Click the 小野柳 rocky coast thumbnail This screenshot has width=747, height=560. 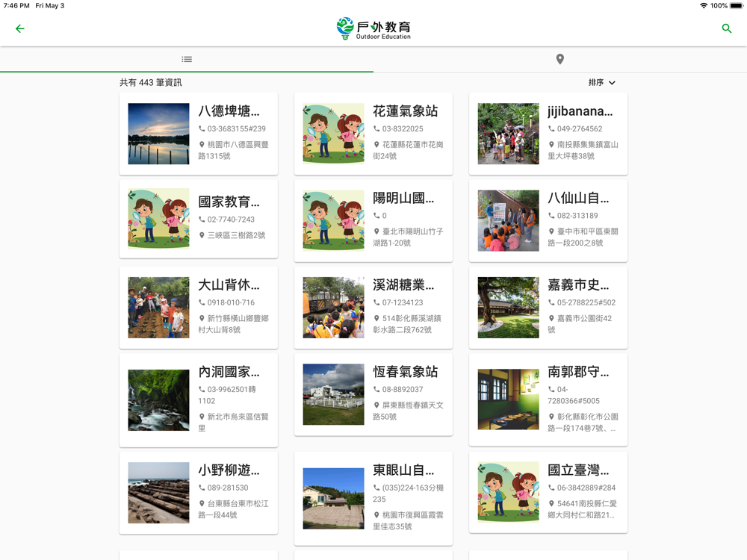coord(158,493)
